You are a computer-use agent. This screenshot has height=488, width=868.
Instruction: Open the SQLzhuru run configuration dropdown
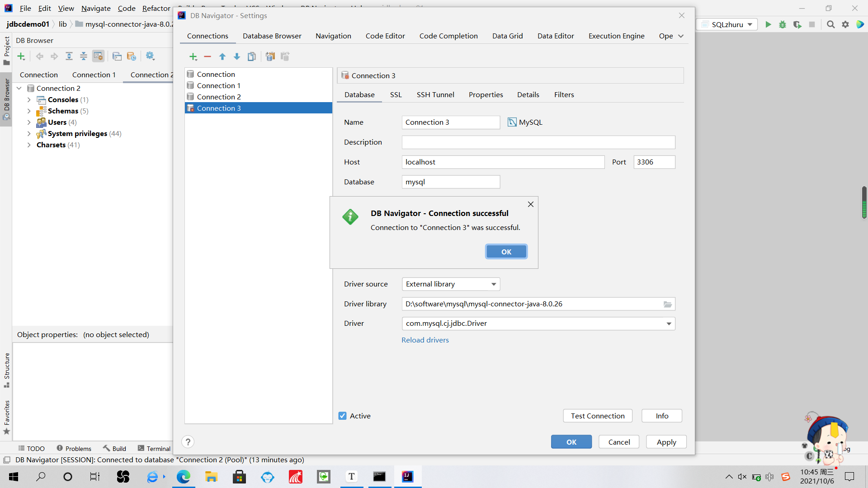[x=750, y=25]
